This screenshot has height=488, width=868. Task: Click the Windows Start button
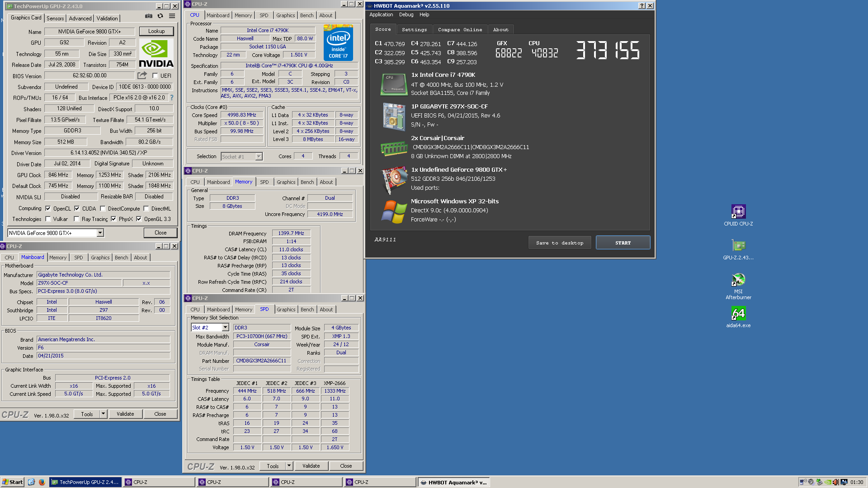[12, 482]
